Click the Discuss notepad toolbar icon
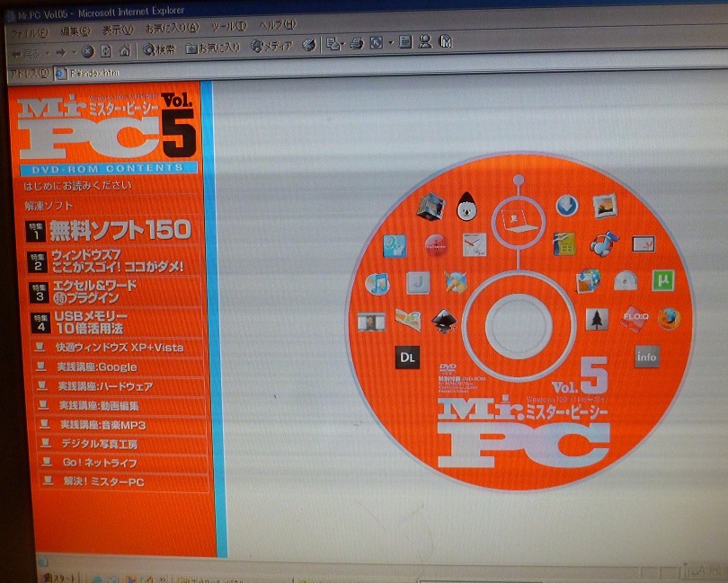The height and width of the screenshot is (583, 728). 405,42
